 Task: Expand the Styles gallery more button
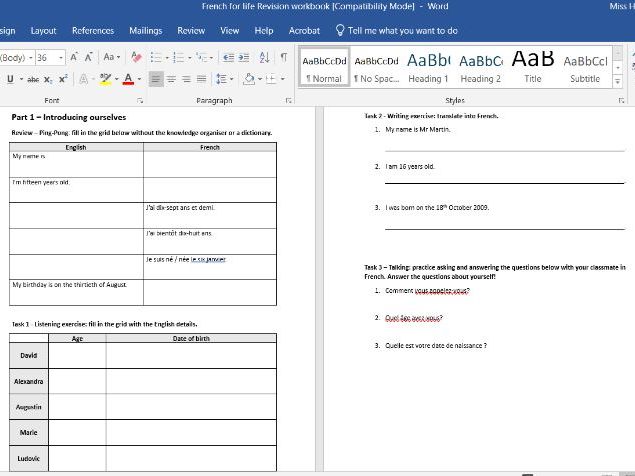tap(618, 81)
